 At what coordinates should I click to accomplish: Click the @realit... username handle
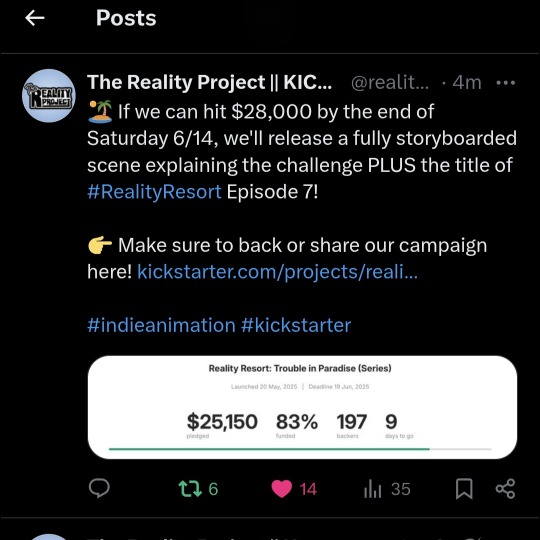click(390, 83)
